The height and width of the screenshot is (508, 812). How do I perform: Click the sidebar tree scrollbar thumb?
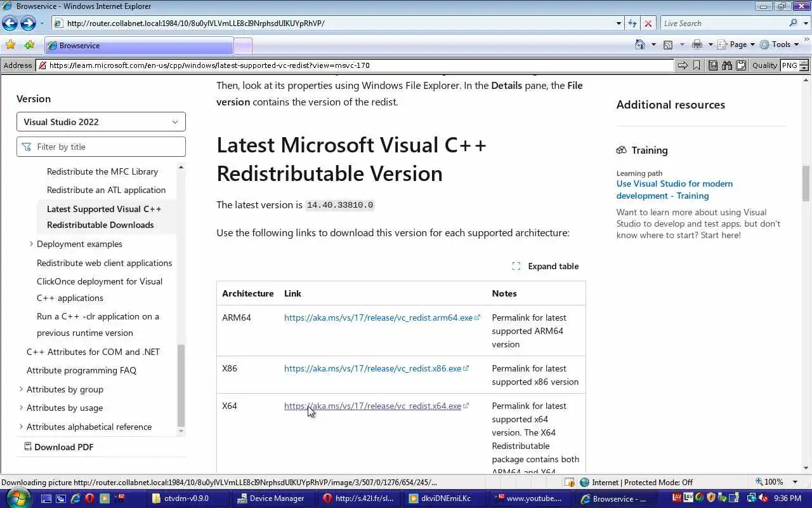pyautogui.click(x=181, y=385)
